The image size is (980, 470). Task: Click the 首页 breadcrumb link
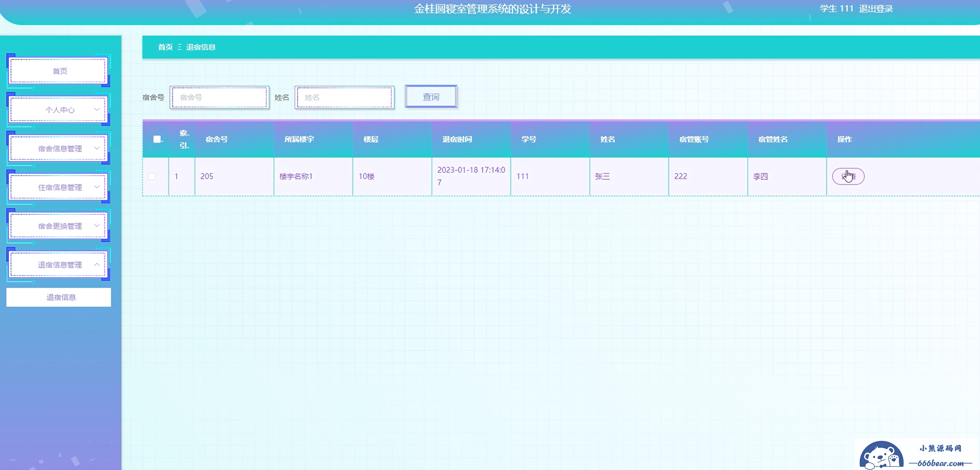click(x=165, y=47)
